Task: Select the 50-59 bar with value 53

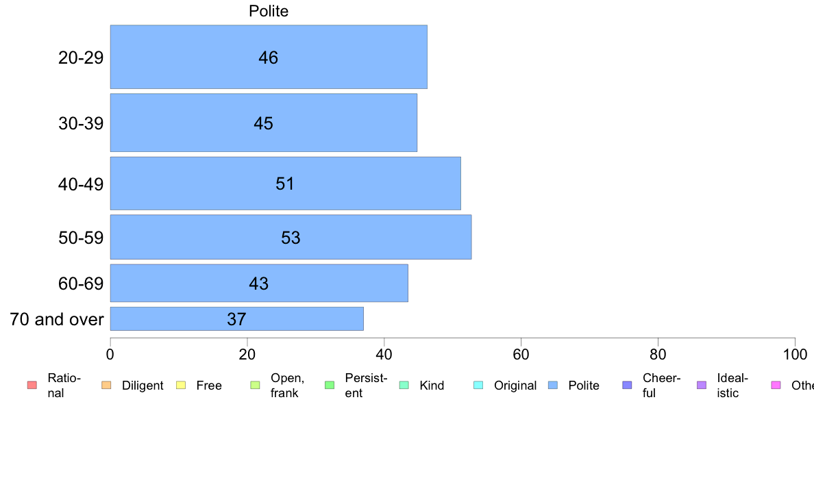Action: point(291,237)
